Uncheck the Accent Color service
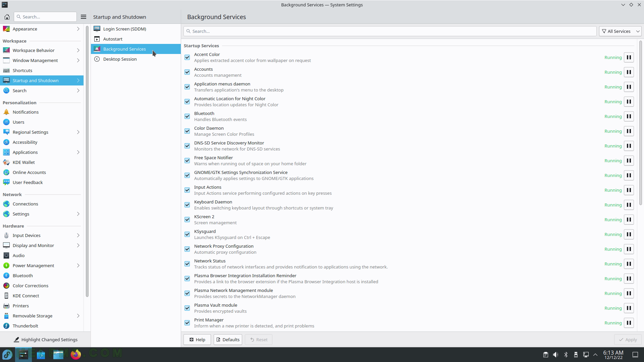The width and height of the screenshot is (644, 362). (187, 57)
